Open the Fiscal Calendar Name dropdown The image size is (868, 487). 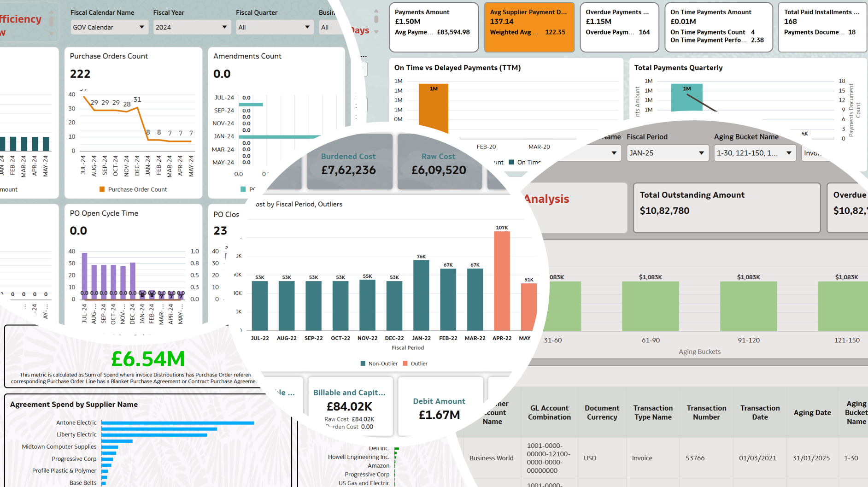tap(109, 27)
